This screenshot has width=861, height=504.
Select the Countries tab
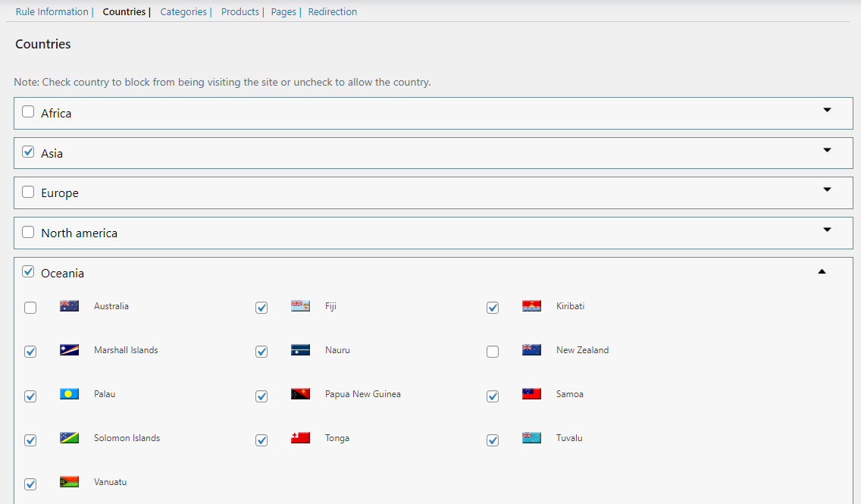124,11
